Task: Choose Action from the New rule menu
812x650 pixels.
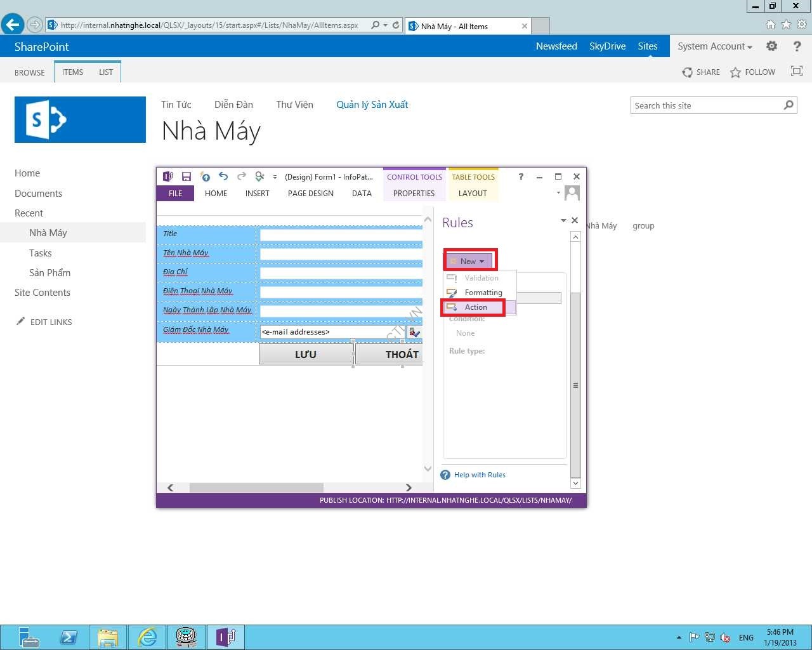Action: click(476, 307)
